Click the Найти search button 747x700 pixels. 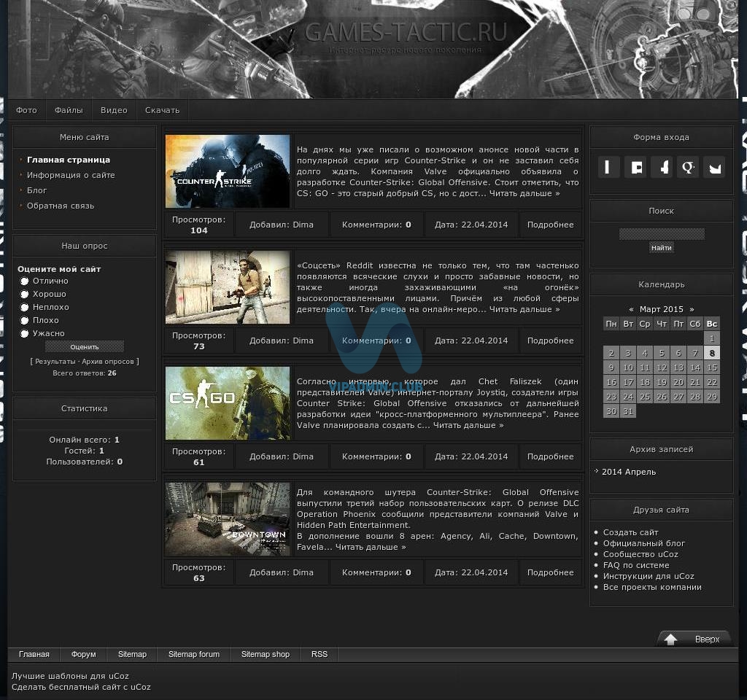(661, 248)
